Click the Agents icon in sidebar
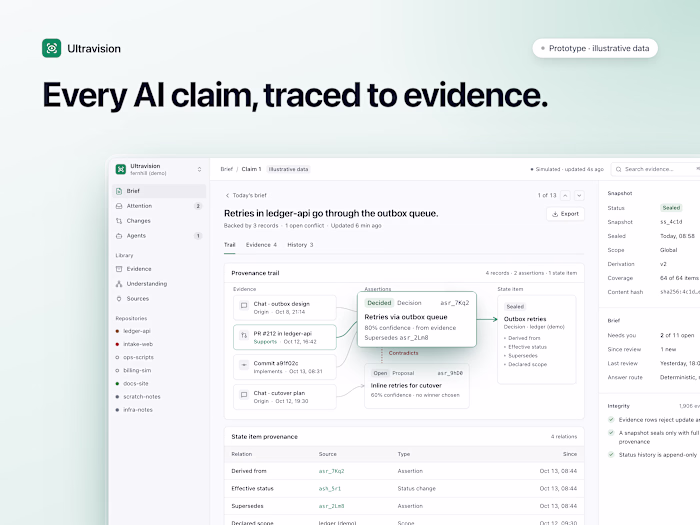 (x=119, y=236)
